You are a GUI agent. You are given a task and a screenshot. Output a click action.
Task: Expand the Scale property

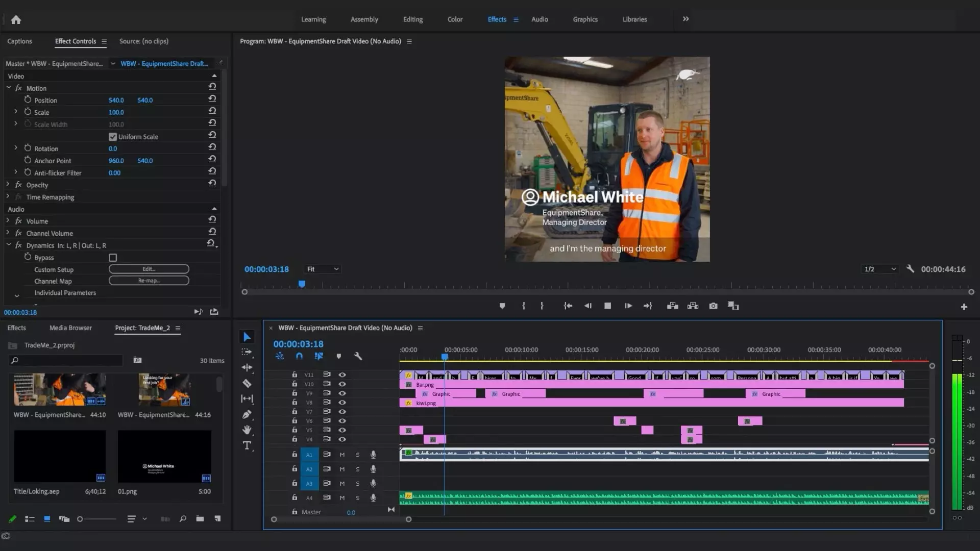16,112
